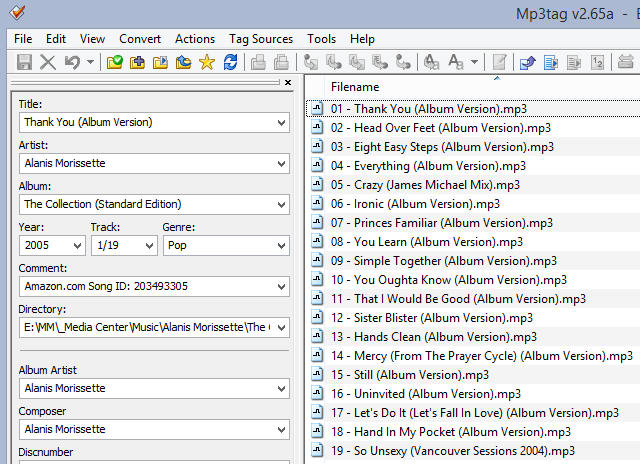Select 13 - Hands Clean (Album Version).mp3
Image resolution: width=640 pixels, height=464 pixels.
point(433,337)
